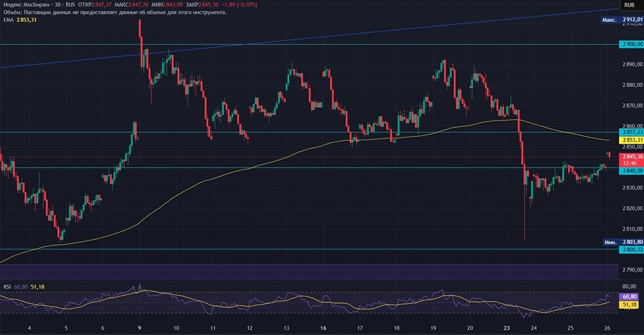644x335 pixels.
Task: Click the yellow RSI 51,18 axis label
Action: (x=629, y=305)
